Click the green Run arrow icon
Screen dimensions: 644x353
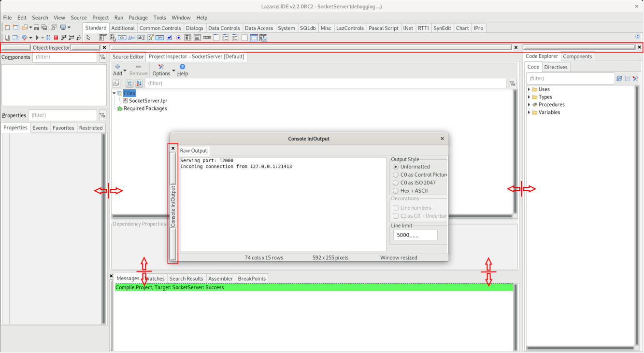[x=37, y=38]
